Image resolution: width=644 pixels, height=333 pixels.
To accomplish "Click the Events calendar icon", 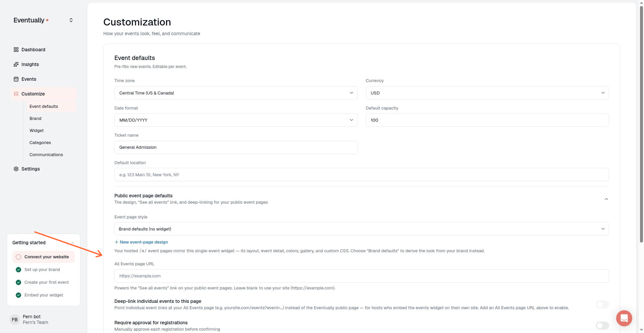I will [16, 79].
